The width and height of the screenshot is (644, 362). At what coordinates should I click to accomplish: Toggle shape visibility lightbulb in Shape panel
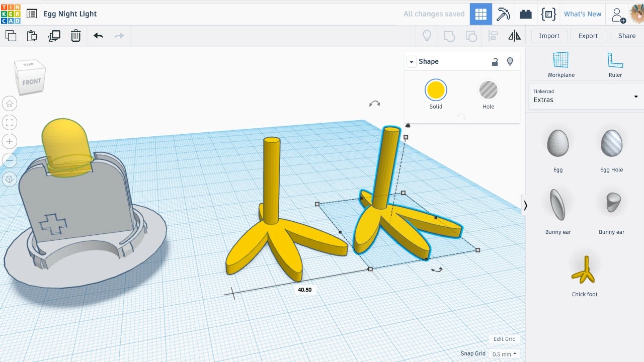point(510,61)
